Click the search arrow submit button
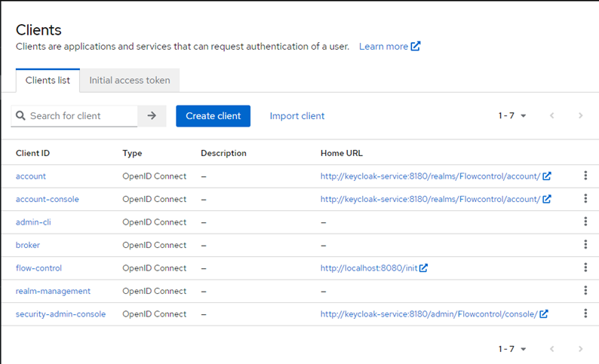This screenshot has height=364, width=599. coord(152,116)
